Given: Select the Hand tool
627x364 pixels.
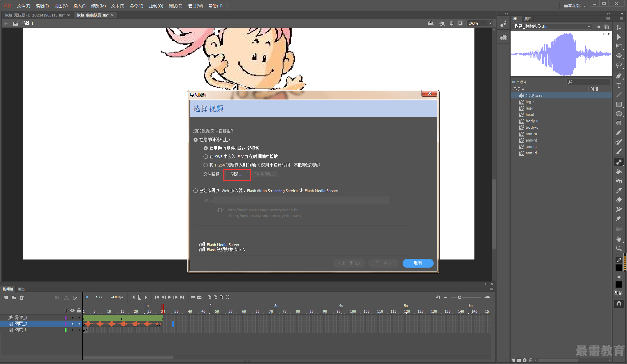Looking at the screenshot, I should 619,239.
